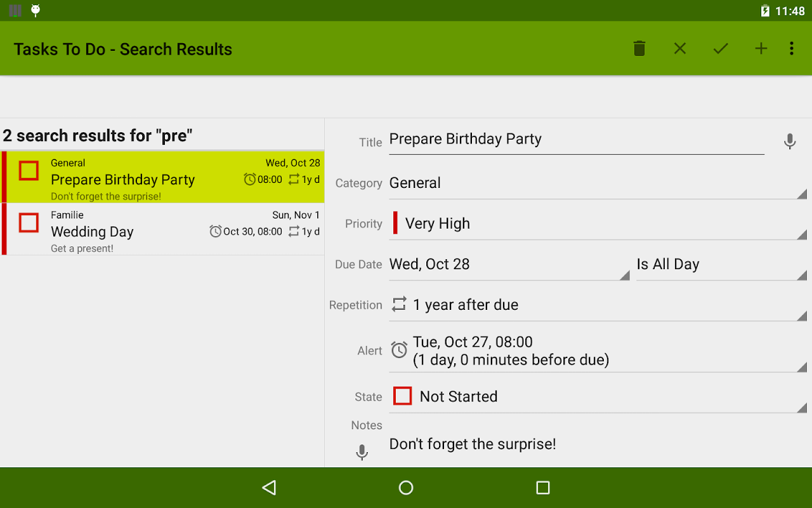
Task: Check off Prepare Birthday Party task
Action: [29, 171]
